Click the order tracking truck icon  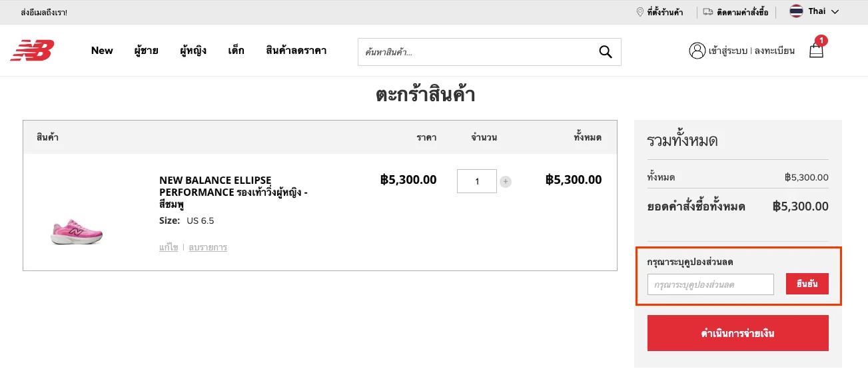click(x=708, y=12)
